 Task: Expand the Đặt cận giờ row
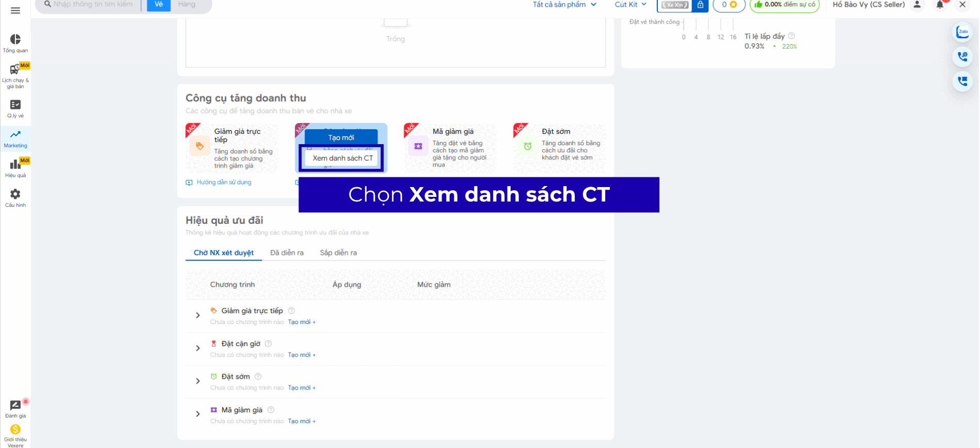point(198,348)
